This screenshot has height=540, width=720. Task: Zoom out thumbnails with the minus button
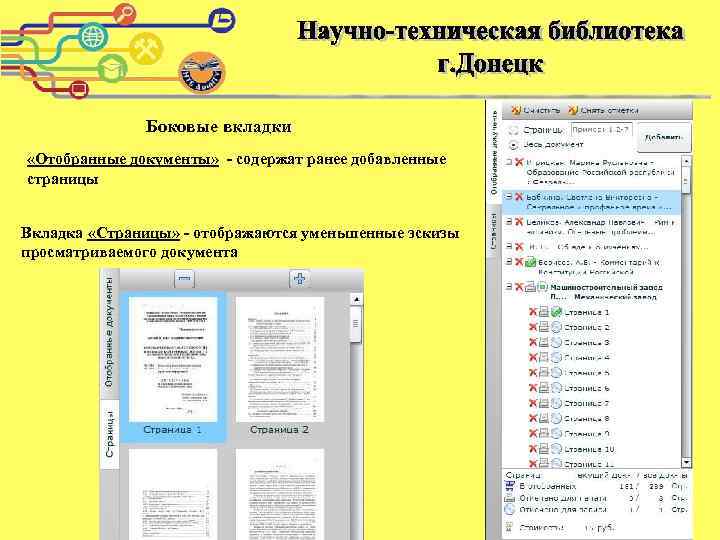pyautogui.click(x=184, y=278)
